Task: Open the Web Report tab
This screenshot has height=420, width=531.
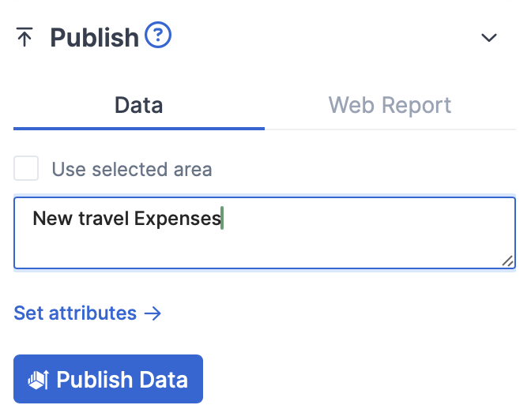Action: (x=390, y=105)
